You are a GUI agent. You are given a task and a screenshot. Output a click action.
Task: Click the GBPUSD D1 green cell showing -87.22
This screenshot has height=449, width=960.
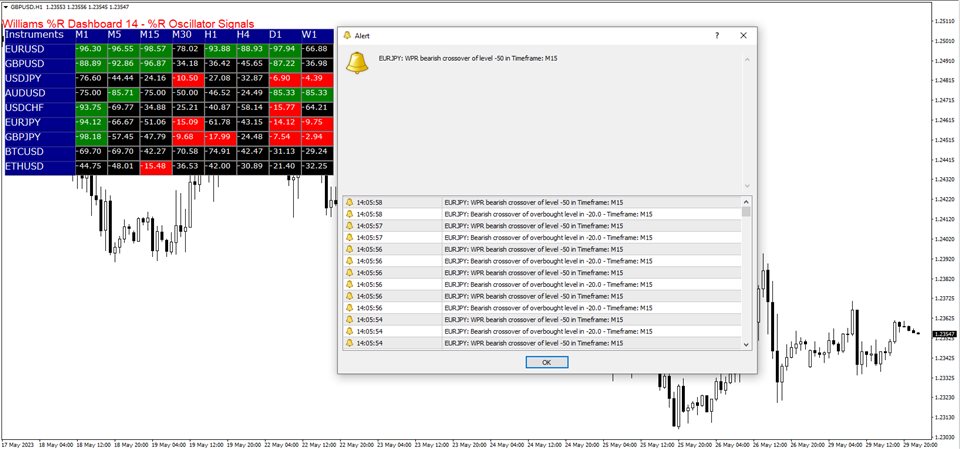click(285, 64)
